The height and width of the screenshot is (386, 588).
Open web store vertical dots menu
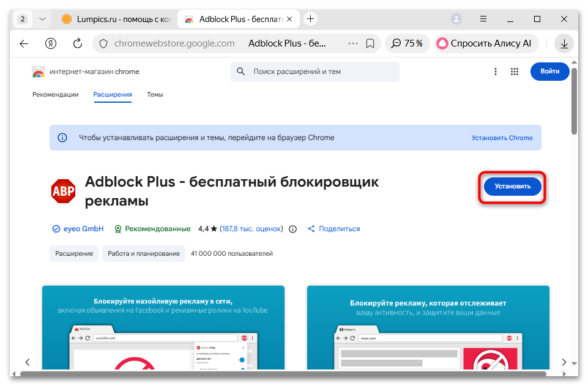click(496, 72)
